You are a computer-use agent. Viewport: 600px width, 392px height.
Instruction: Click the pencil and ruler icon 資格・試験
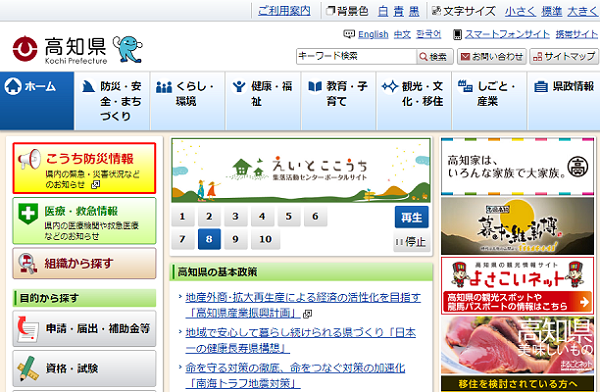coord(28,368)
